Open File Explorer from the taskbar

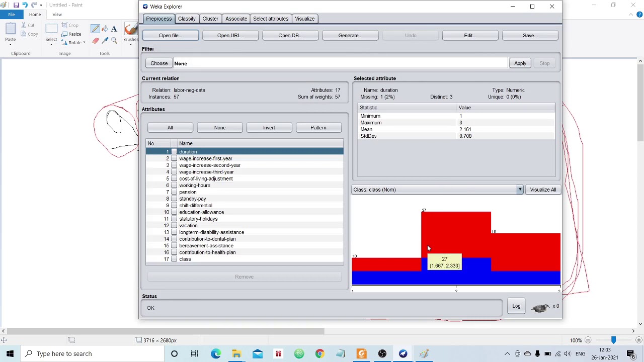pyautogui.click(x=236, y=353)
